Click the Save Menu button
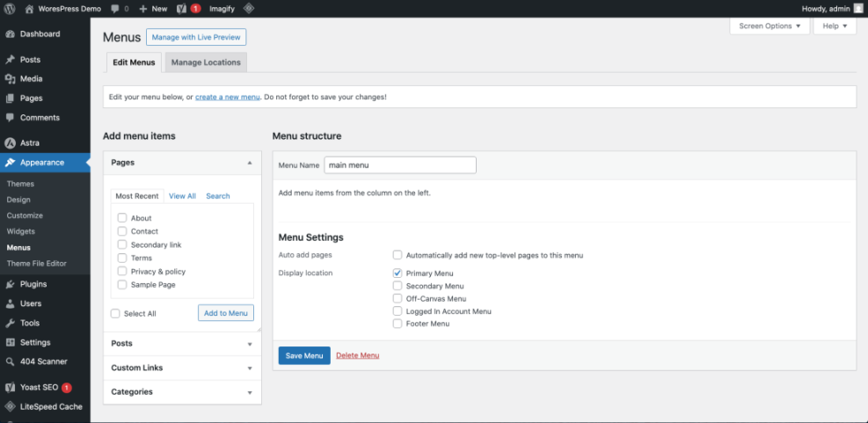 (x=303, y=355)
